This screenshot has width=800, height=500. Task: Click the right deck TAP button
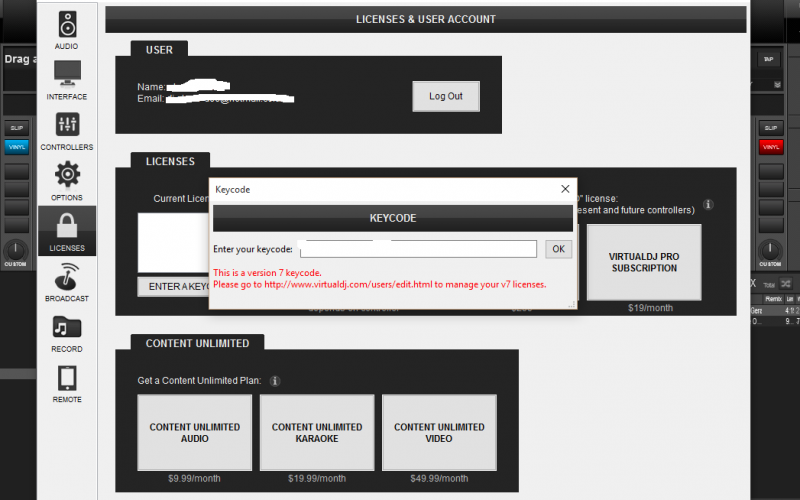tap(768, 59)
